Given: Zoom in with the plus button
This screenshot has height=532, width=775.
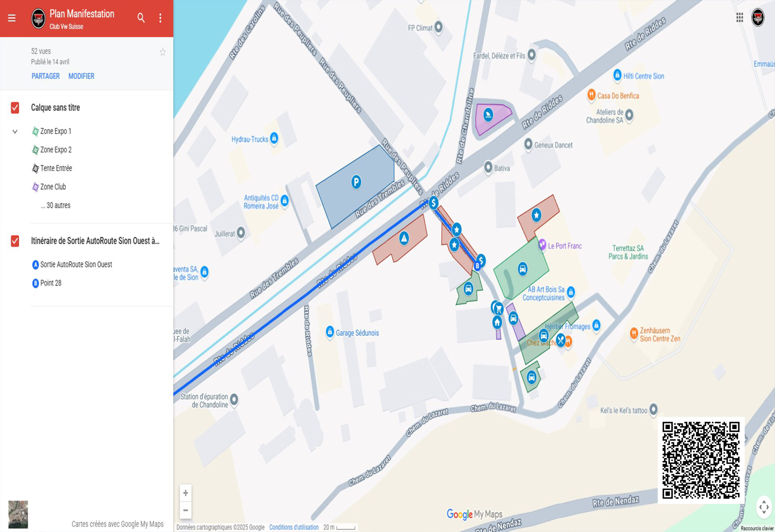Looking at the screenshot, I should pos(186,493).
